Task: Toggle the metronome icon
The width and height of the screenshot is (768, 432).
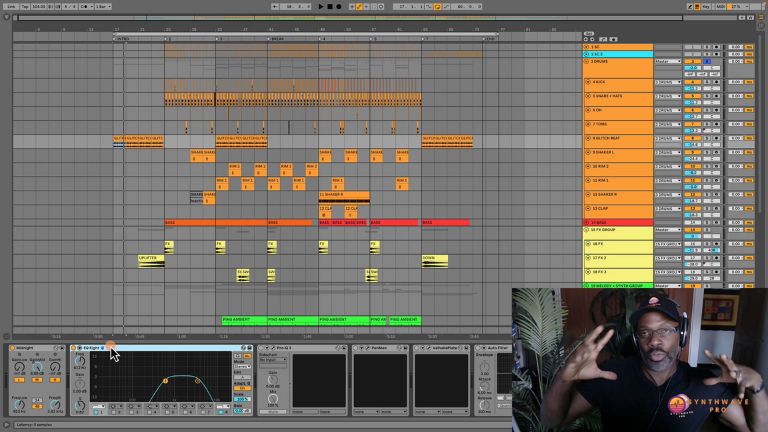Action: 85,6
